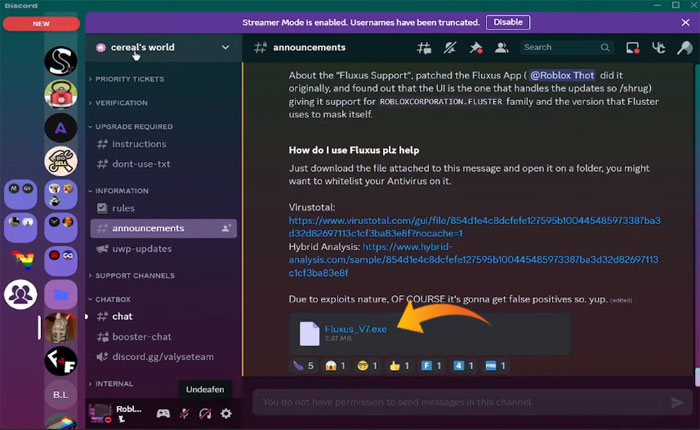Screen dimensions: 700x430
Task: Open the uwp-updates channel
Action: [x=140, y=249]
